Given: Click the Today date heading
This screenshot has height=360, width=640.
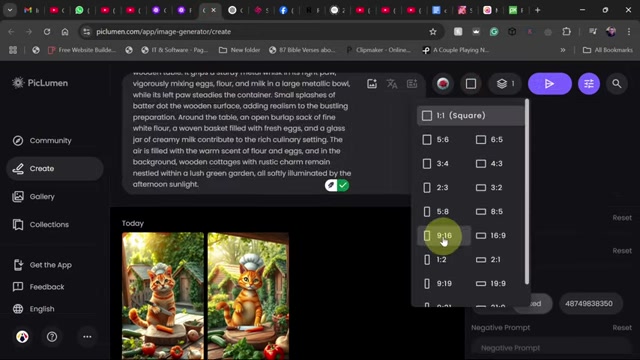Looking at the screenshot, I should pyautogui.click(x=133, y=223).
